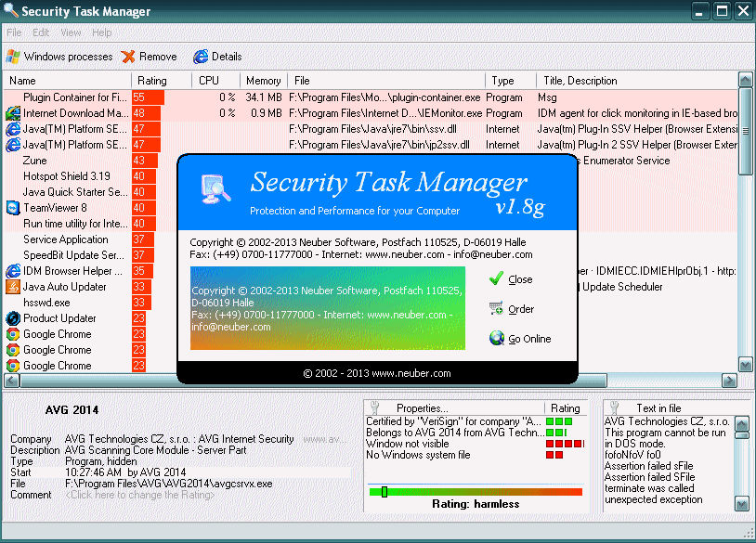The width and height of the screenshot is (756, 543).
Task: Open the Edit menu
Action: [41, 32]
